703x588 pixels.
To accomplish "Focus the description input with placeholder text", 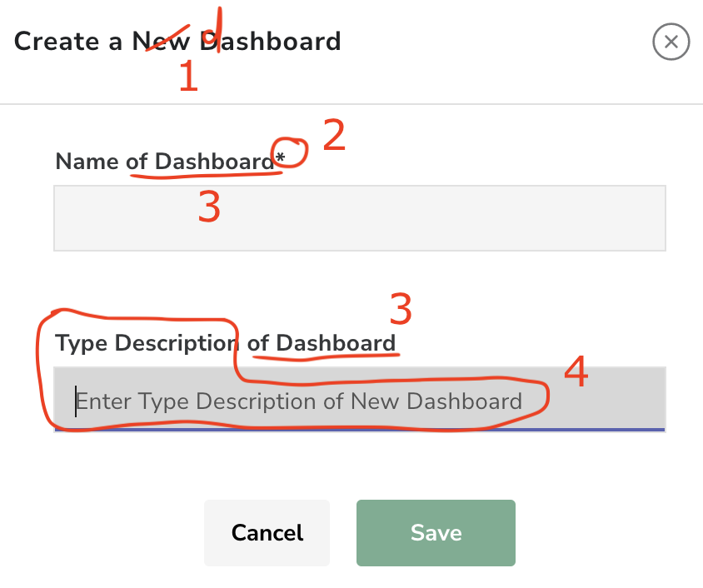I will (x=358, y=401).
